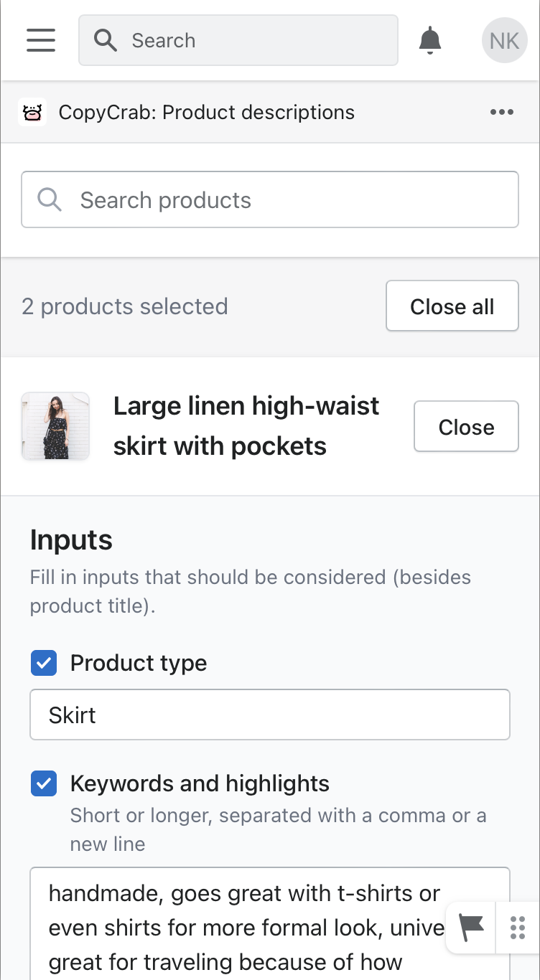Uncheck the Product type checkbox

(44, 663)
